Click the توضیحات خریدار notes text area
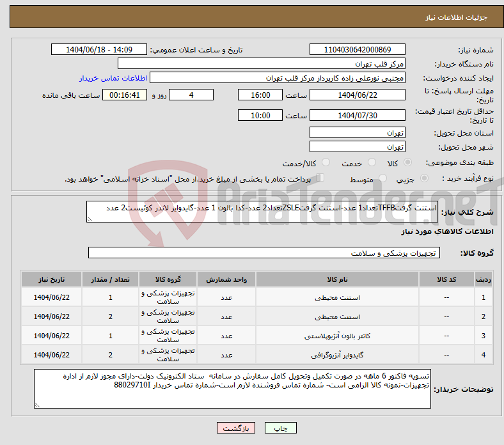 [x=232, y=388]
